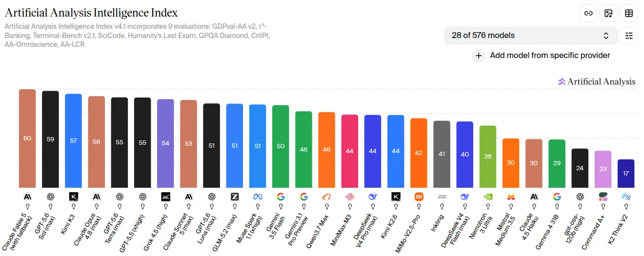Open chart filter settings sliders icon

pyautogui.click(x=629, y=36)
